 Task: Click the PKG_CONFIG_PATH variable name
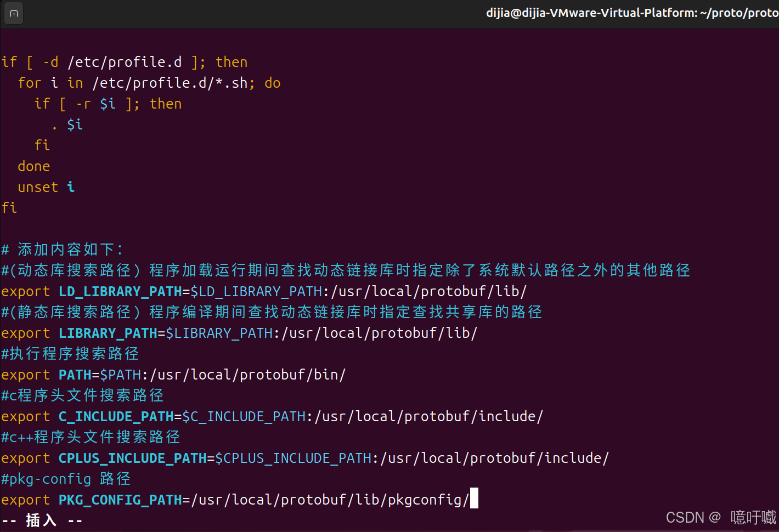120,500
